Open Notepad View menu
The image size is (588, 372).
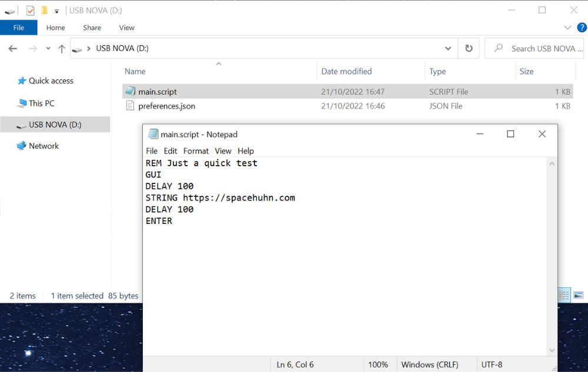coord(223,150)
